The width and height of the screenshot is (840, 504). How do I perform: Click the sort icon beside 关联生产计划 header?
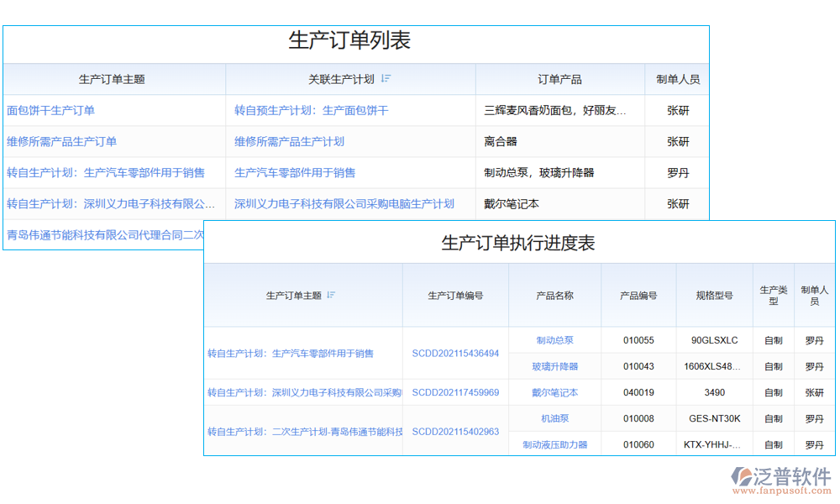tap(386, 79)
